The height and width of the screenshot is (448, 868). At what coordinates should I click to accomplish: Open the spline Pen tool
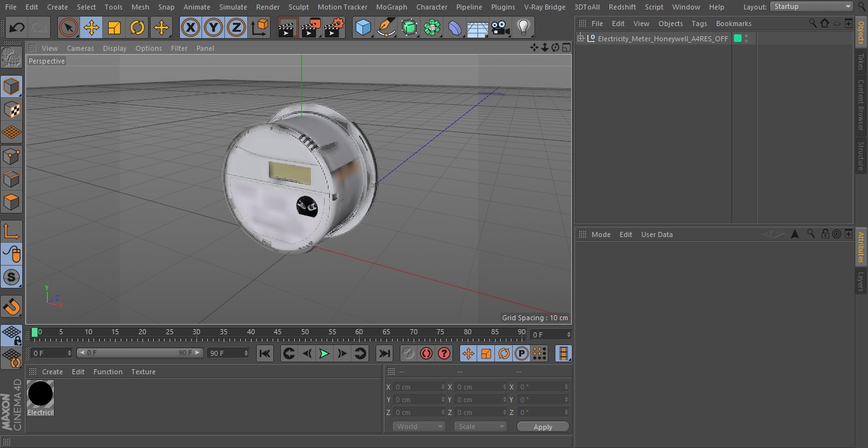pos(386,27)
